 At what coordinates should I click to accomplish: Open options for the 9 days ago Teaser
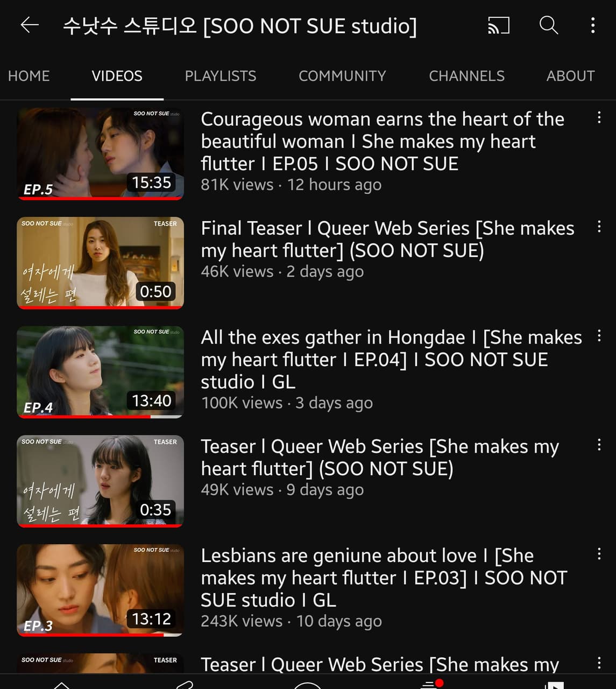599,445
